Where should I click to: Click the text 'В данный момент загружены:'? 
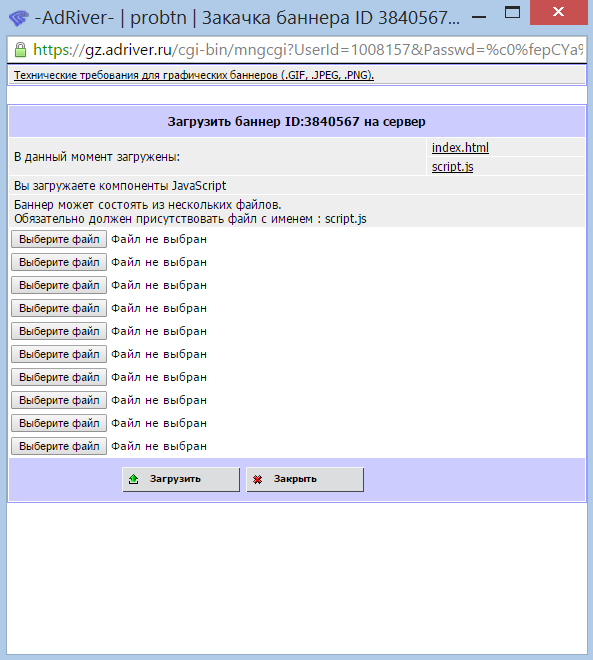[x=97, y=157]
